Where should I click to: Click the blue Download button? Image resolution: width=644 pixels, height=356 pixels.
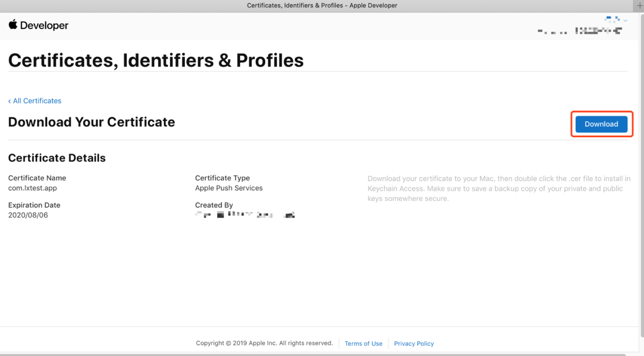[x=601, y=124]
